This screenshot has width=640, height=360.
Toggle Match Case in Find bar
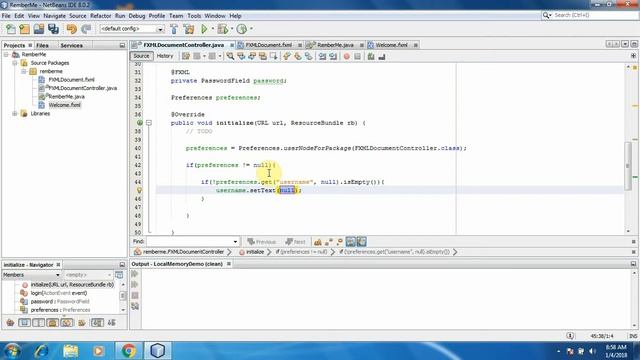click(318, 242)
